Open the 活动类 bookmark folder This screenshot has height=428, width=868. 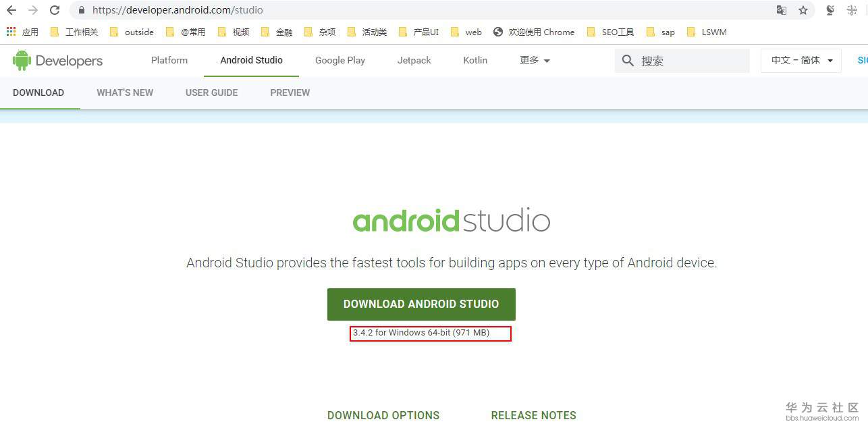pos(367,32)
